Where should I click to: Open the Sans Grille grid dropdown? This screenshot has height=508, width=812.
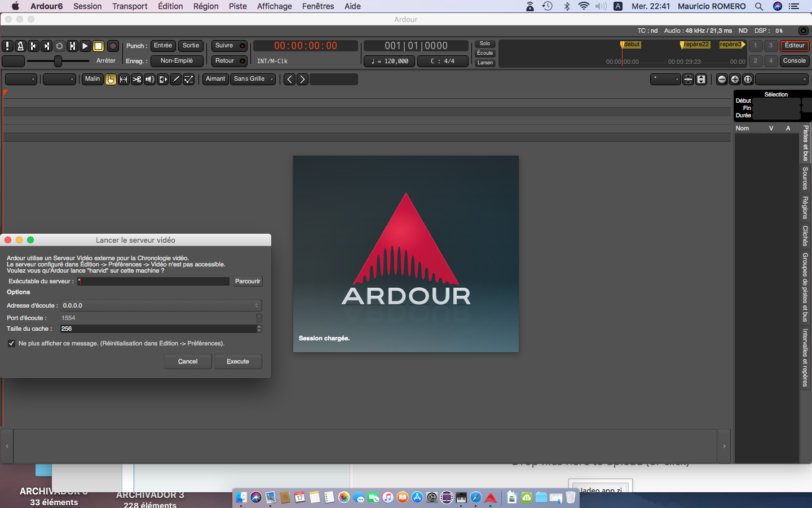(253, 79)
